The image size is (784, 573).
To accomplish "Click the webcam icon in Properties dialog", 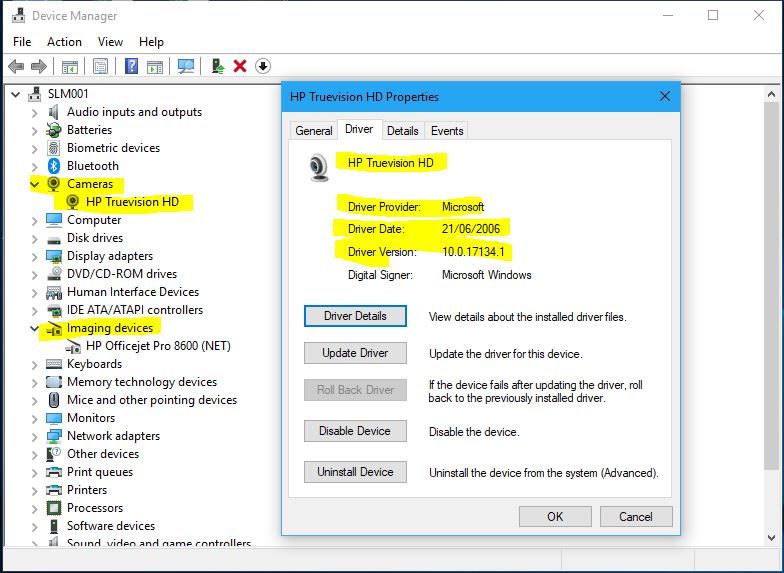I will pos(318,168).
